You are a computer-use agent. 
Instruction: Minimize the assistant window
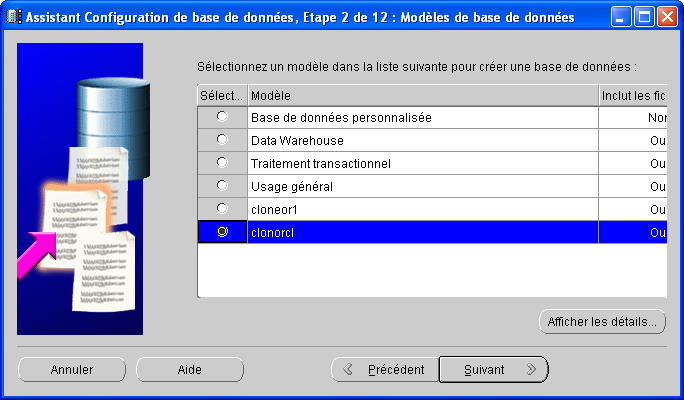[622, 17]
